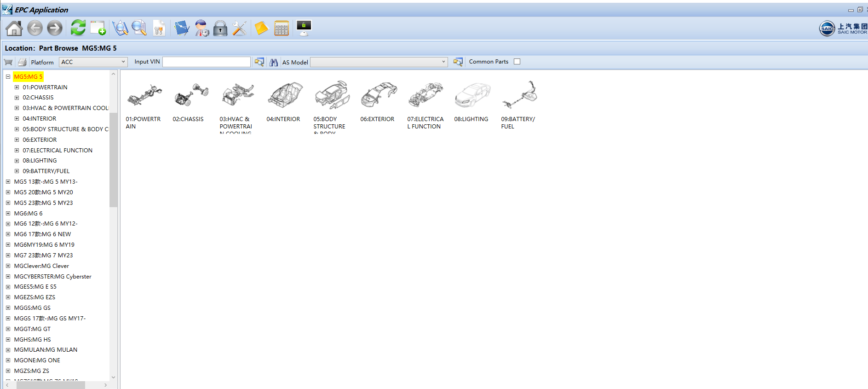The width and height of the screenshot is (868, 389).
Task: Select MGMULAN:MG MULAN in tree
Action: (46, 350)
